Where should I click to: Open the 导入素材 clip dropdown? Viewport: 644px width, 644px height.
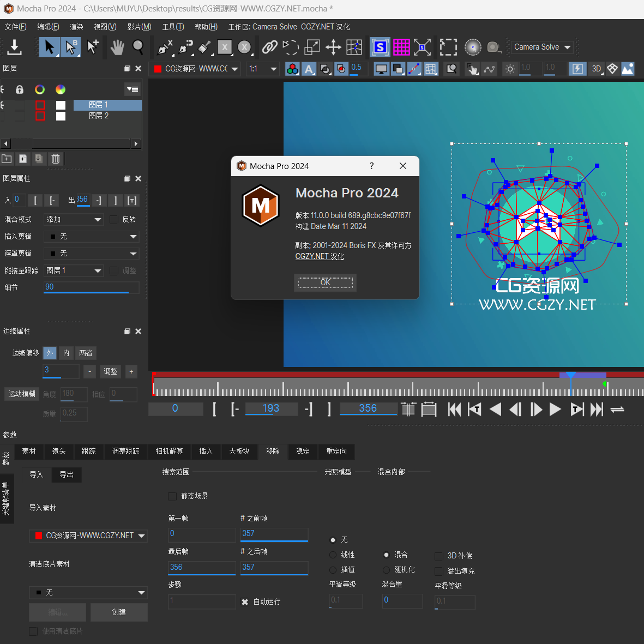(88, 536)
